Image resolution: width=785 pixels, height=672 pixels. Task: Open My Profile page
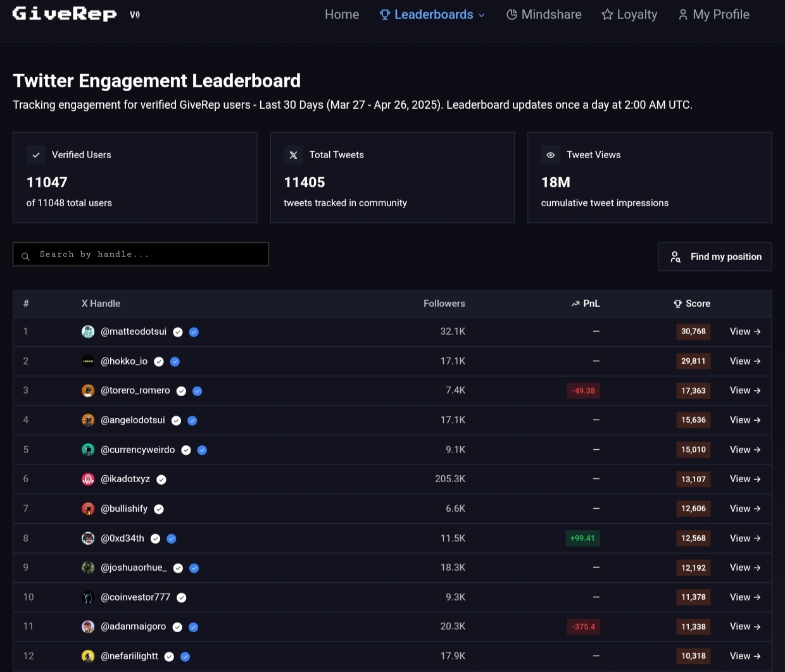click(x=713, y=15)
